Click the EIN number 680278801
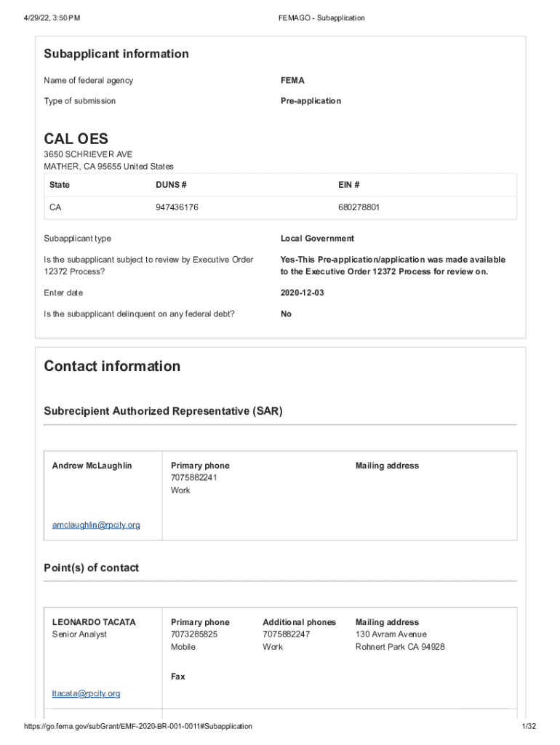Screen dimensions: 560x745 [x=359, y=207]
